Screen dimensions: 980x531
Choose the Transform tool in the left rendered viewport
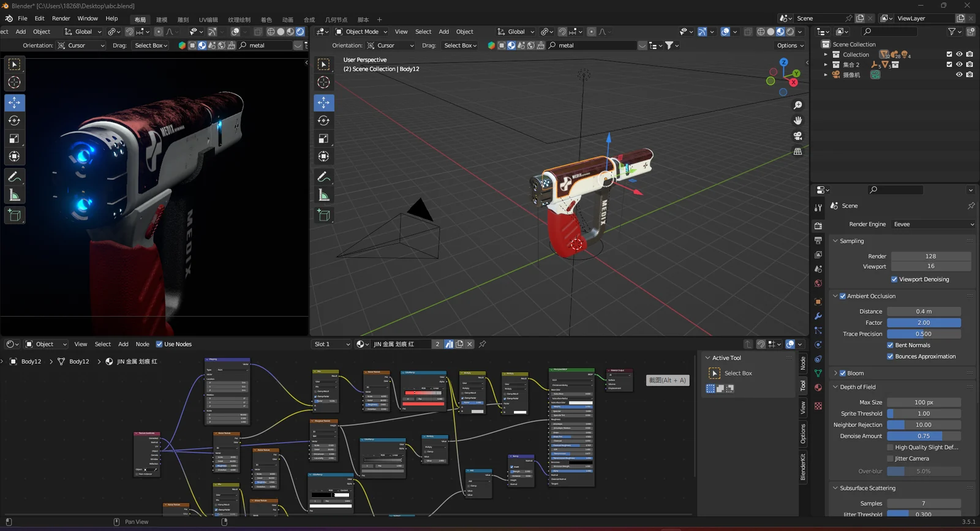click(15, 157)
